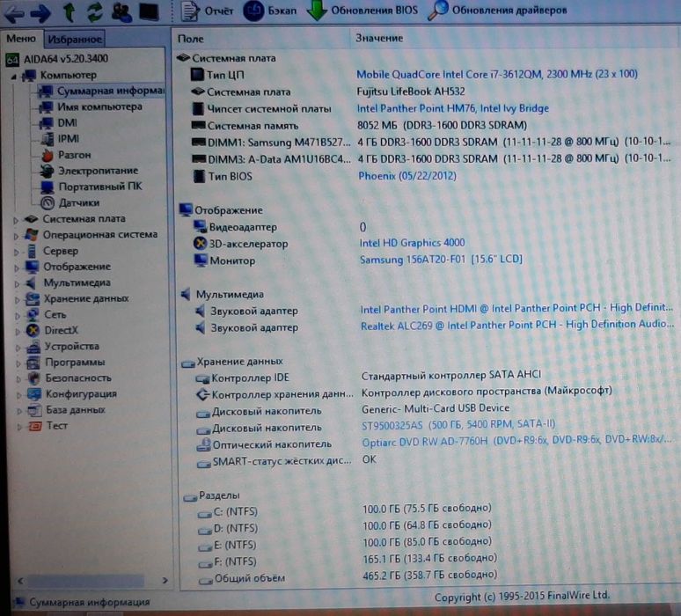Viewport: 681px width, 616px height.
Task: Click the green Up arrow toolbar icon
Action: pos(69,11)
